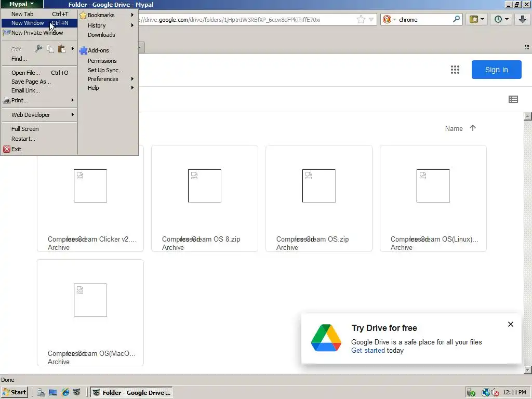Click Email Link... menu entry
Image resolution: width=532 pixels, height=399 pixels.
coord(39,90)
